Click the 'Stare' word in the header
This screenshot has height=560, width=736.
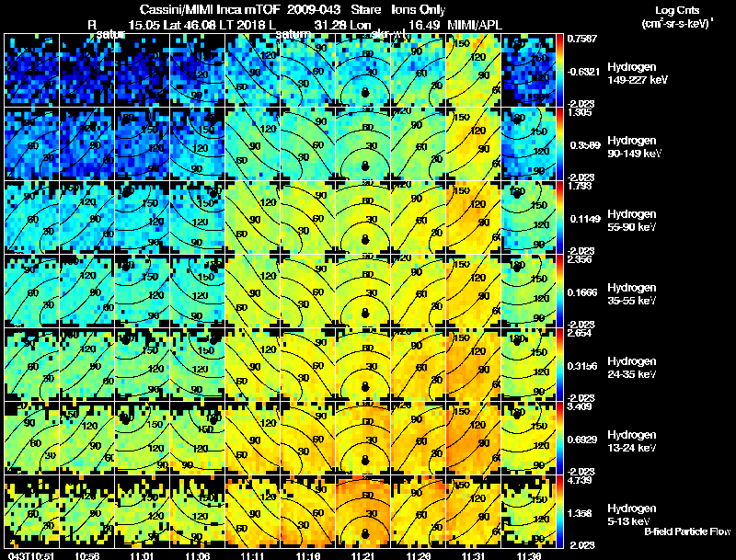366,9
